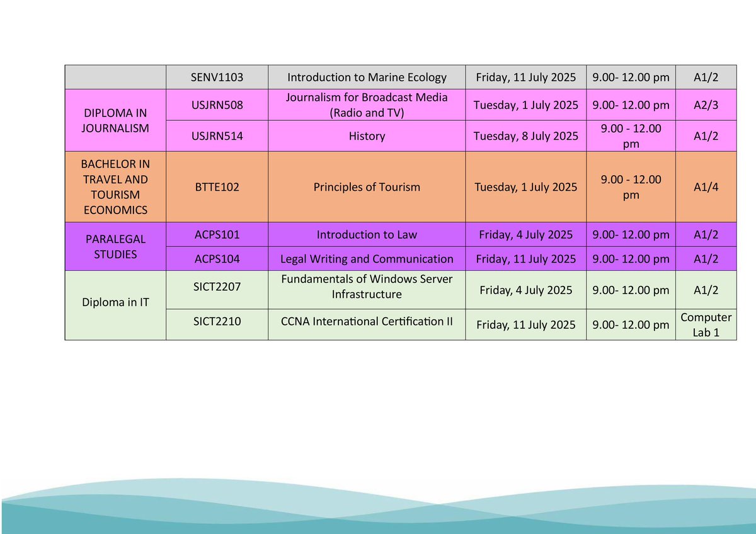Select Principles of Tourism cell
756x534 pixels.
tap(367, 187)
